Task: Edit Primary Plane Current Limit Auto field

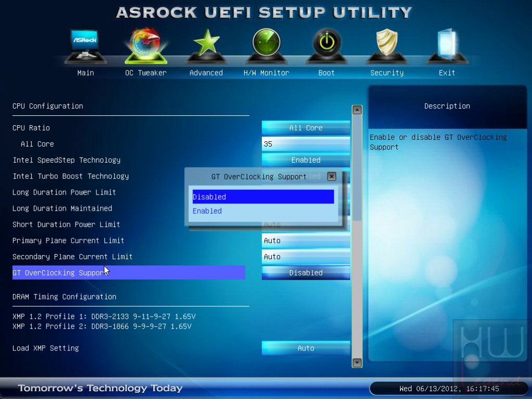Action: pyautogui.click(x=306, y=240)
